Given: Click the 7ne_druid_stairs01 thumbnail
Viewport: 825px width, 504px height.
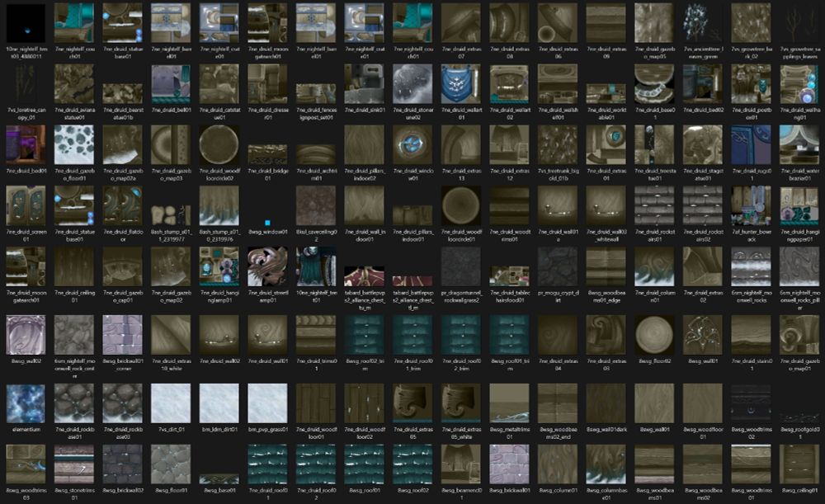Looking at the screenshot, I should [x=752, y=335].
